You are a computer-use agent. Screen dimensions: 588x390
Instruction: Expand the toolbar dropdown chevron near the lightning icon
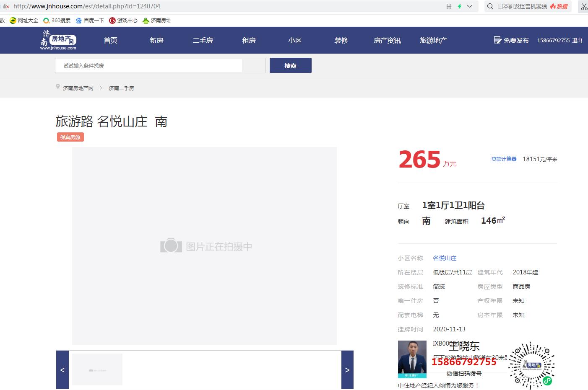tap(470, 6)
